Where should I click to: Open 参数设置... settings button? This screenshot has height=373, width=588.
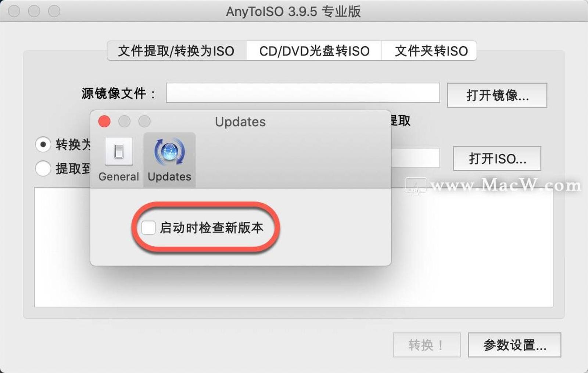514,345
